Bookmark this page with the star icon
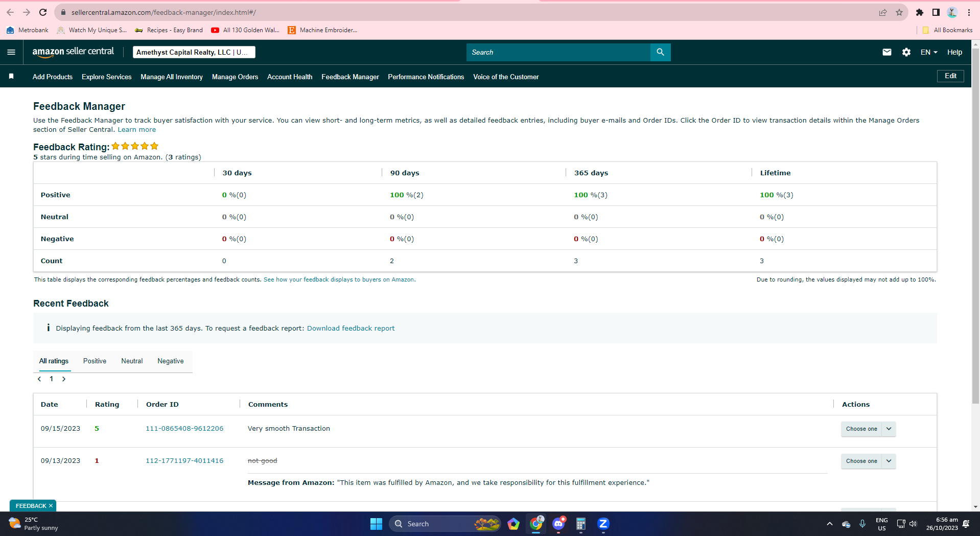This screenshot has width=980, height=536. 899,12
